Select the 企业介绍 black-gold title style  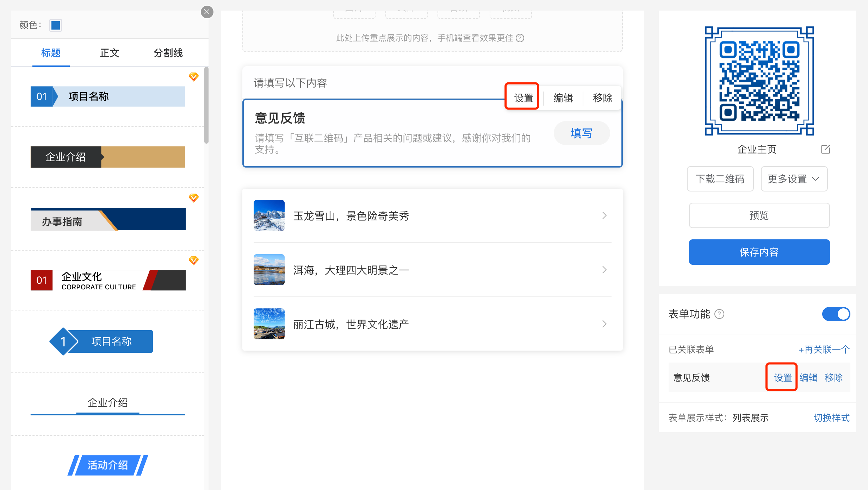point(107,157)
